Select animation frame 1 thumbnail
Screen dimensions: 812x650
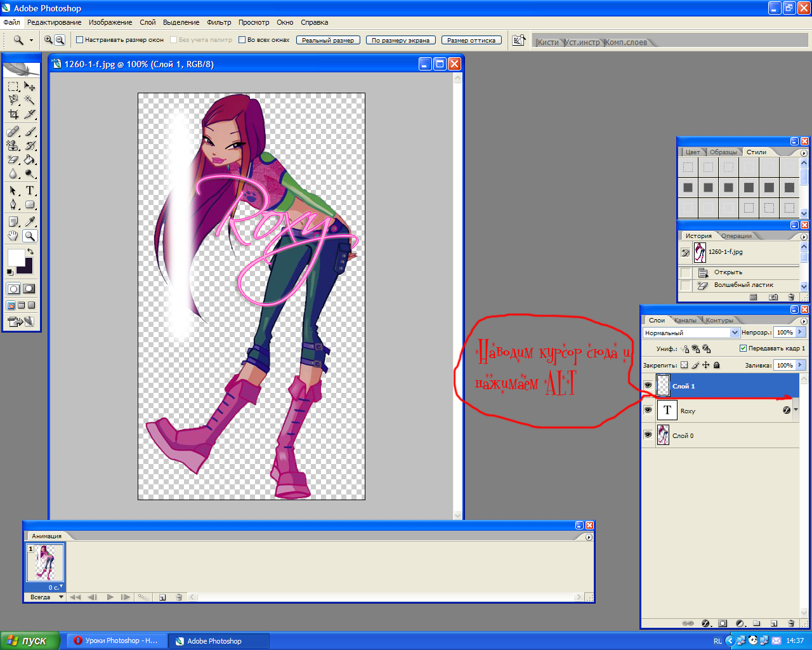tap(45, 562)
